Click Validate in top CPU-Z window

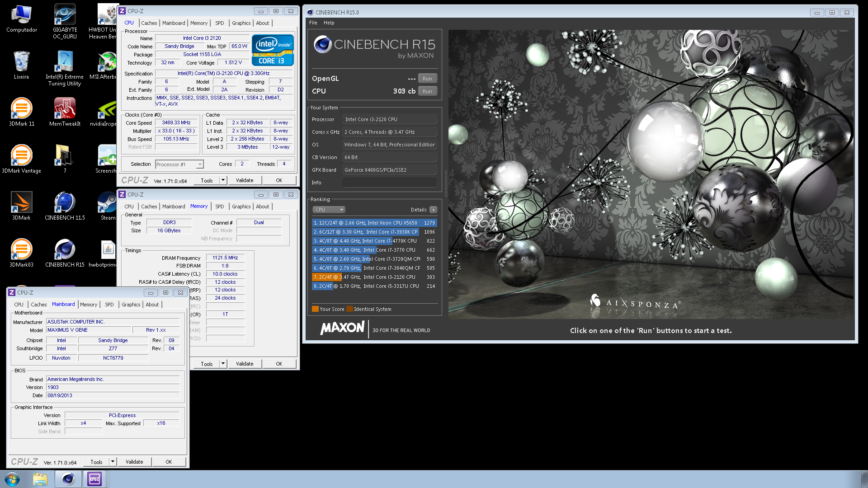click(x=245, y=180)
